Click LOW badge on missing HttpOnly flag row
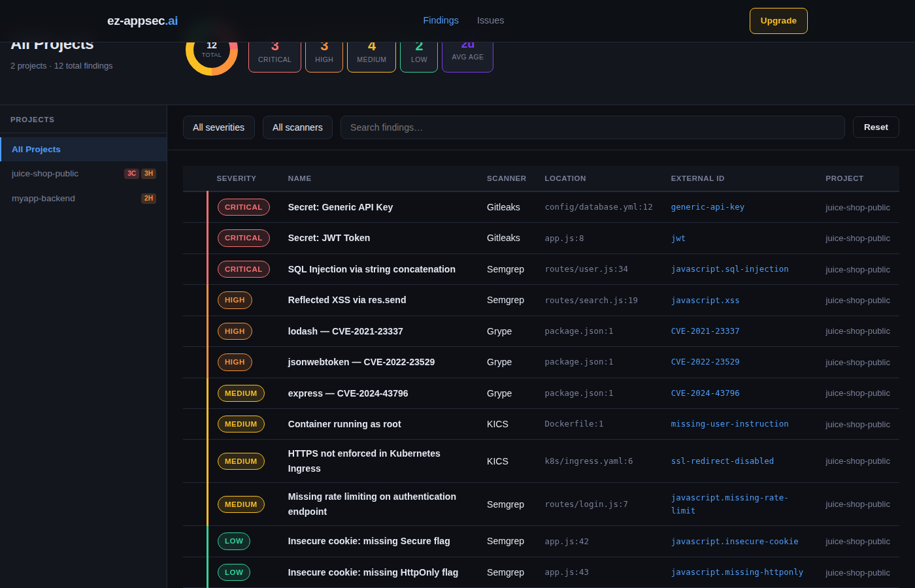This screenshot has width=915, height=588. pos(233,573)
